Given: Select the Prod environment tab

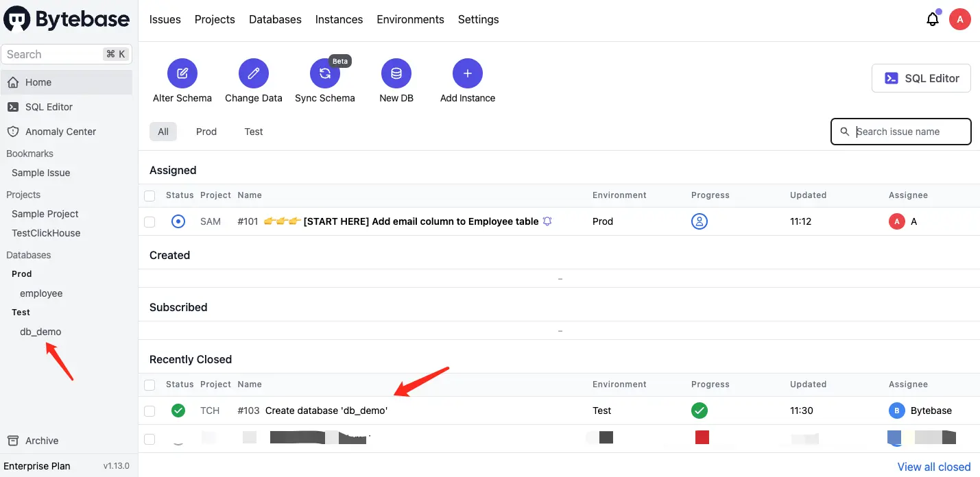Looking at the screenshot, I should pos(206,132).
